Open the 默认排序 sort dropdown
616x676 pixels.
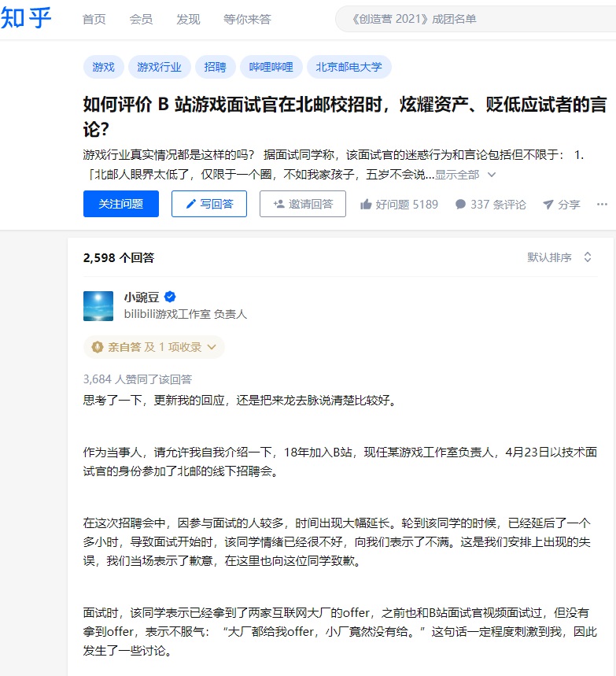click(559, 257)
